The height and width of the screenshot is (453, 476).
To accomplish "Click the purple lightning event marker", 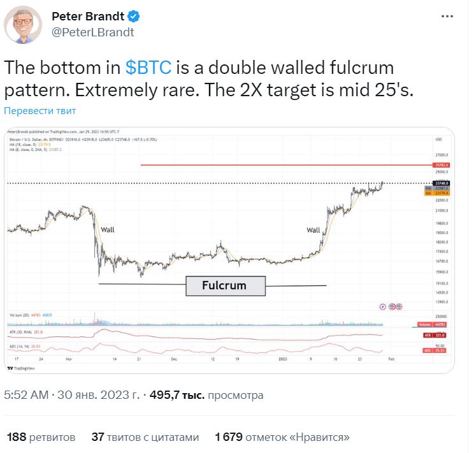I will (x=383, y=306).
